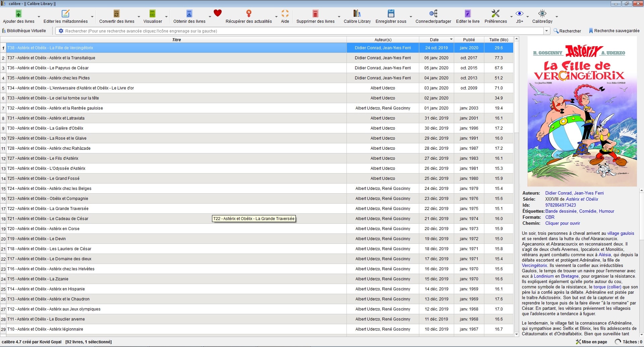The height and width of the screenshot is (347, 644).
Task: Click the red heart donate icon
Action: pyautogui.click(x=218, y=13)
